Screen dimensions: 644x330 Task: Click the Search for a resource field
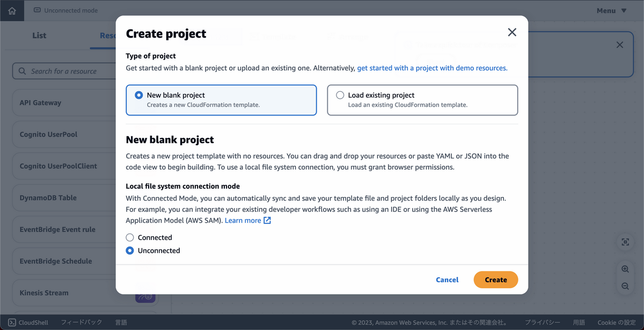[64, 71]
